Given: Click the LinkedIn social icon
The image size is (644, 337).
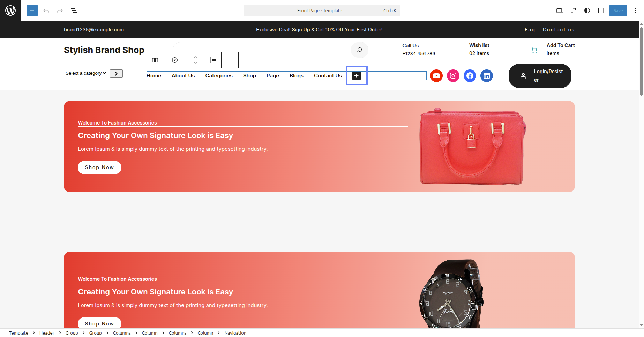Looking at the screenshot, I should [487, 76].
